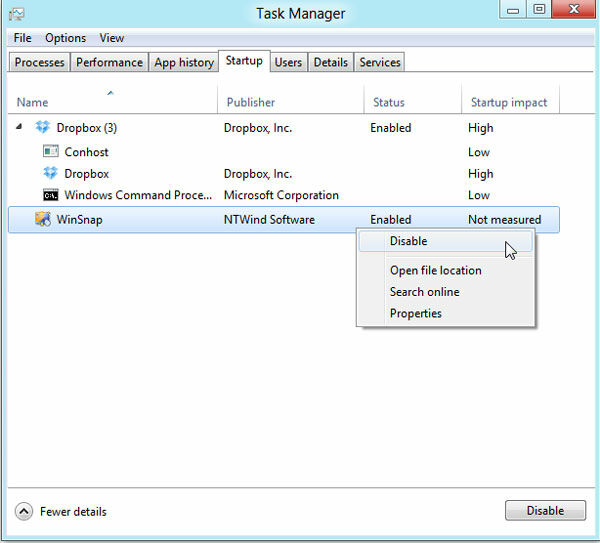Image resolution: width=600 pixels, height=543 pixels.
Task: Switch to the Users tab
Action: point(288,62)
